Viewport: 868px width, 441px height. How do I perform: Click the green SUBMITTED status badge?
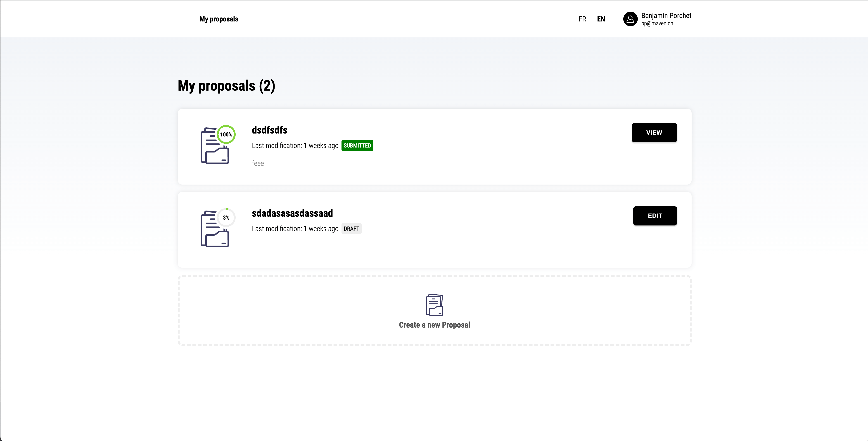pyautogui.click(x=357, y=145)
